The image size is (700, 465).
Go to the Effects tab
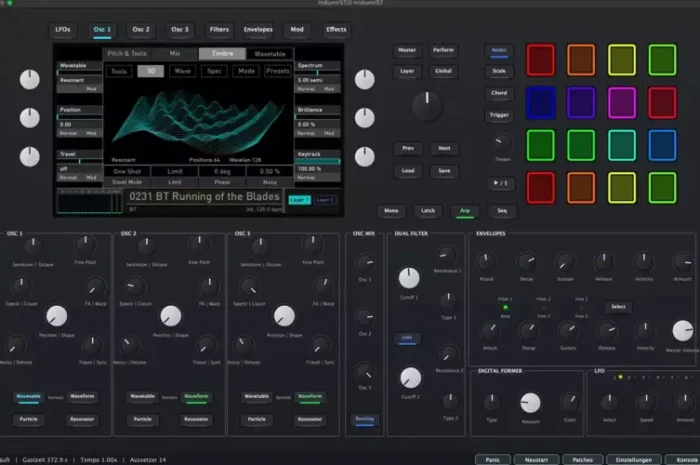(x=336, y=29)
